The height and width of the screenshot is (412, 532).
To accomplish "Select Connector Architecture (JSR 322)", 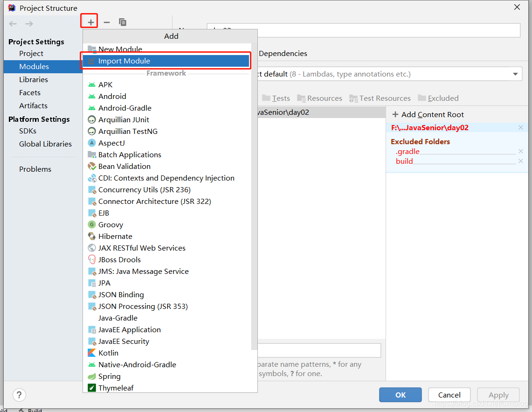I will 167,202.
